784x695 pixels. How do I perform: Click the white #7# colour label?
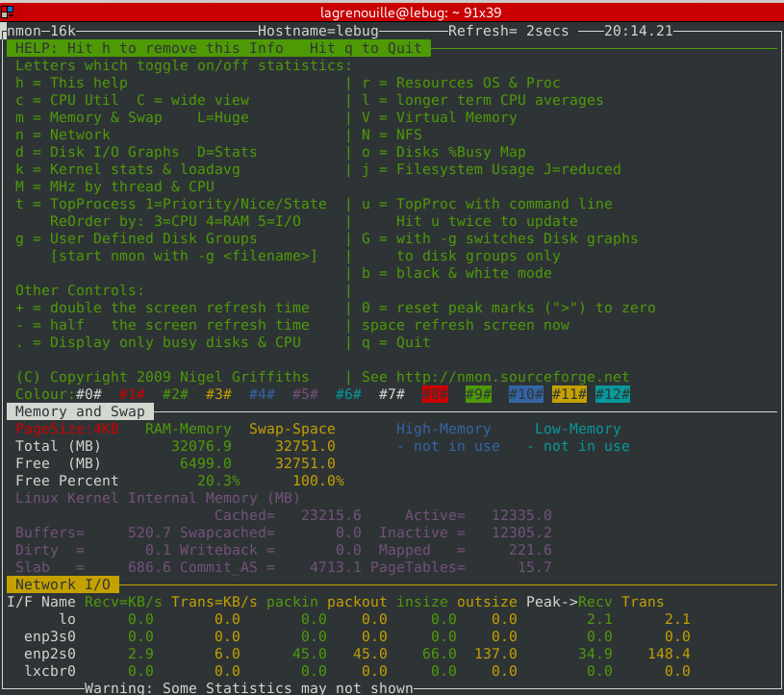[392, 394]
